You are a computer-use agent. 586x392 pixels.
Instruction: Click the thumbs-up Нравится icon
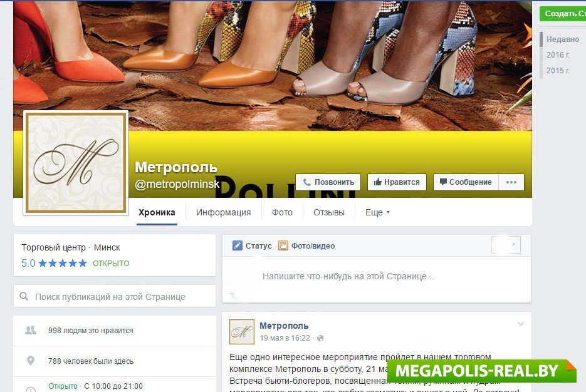pos(377,182)
